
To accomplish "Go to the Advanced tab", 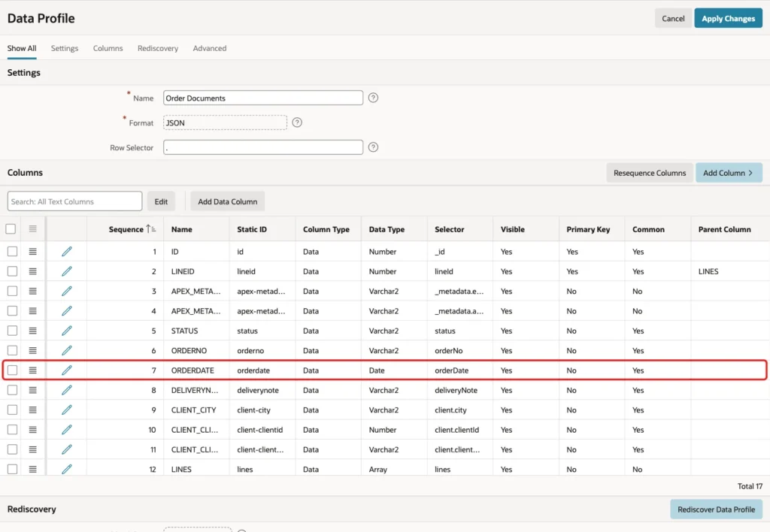I will point(210,48).
